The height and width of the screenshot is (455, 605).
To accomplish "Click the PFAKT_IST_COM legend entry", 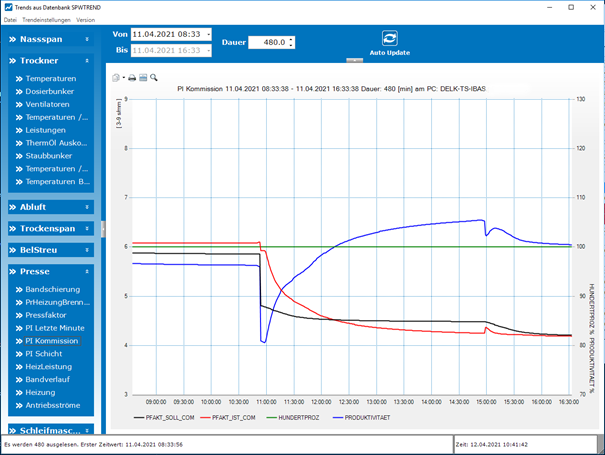I will click(x=228, y=418).
